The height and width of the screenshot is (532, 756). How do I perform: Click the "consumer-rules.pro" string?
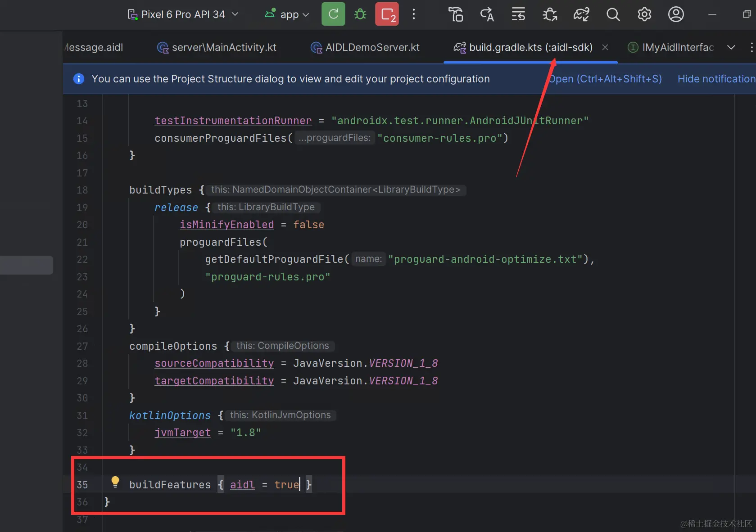click(440, 138)
